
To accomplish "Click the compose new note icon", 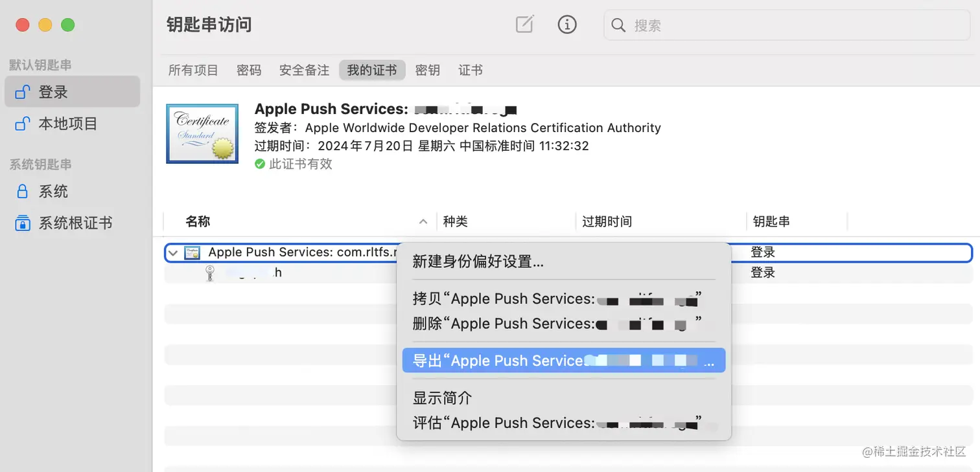I will [524, 25].
